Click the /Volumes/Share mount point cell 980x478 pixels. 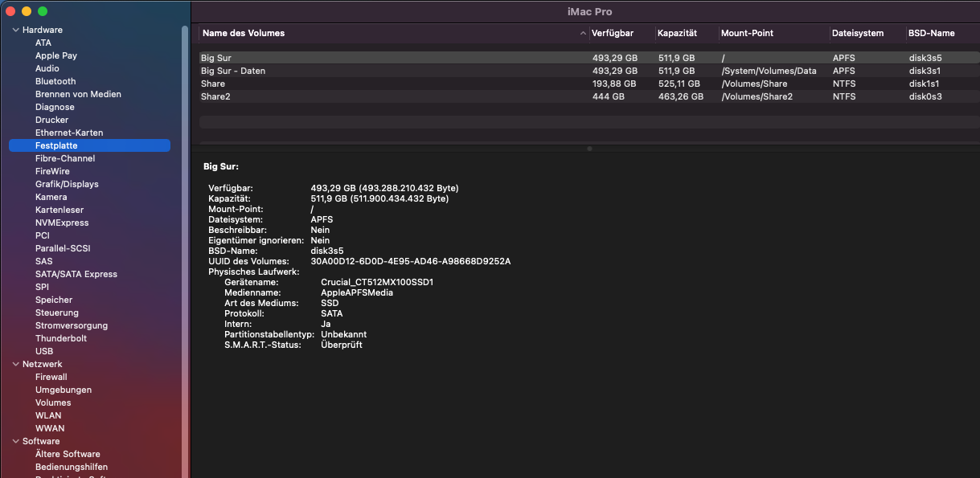tap(754, 84)
